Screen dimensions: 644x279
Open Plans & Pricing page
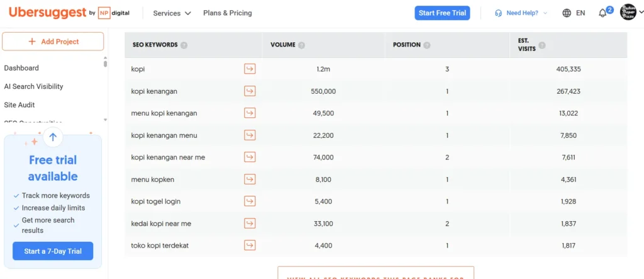tap(228, 13)
